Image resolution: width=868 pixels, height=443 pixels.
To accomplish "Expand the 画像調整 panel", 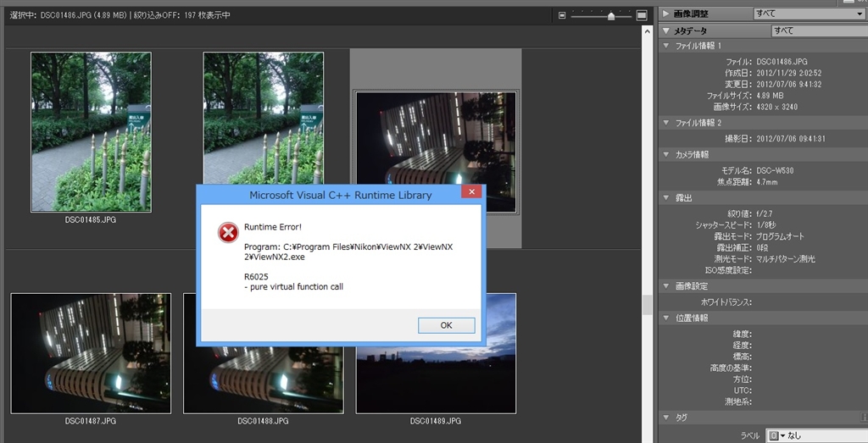I will pos(666,14).
